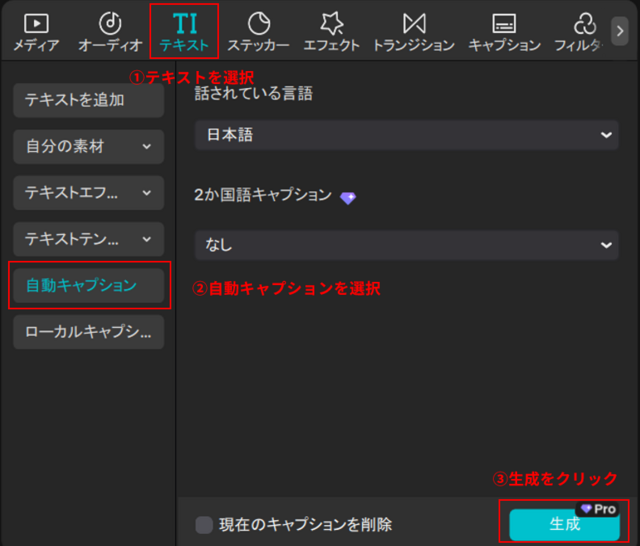Expand the テキストエフェクト section
This screenshot has width=640, height=546.
tap(88, 192)
